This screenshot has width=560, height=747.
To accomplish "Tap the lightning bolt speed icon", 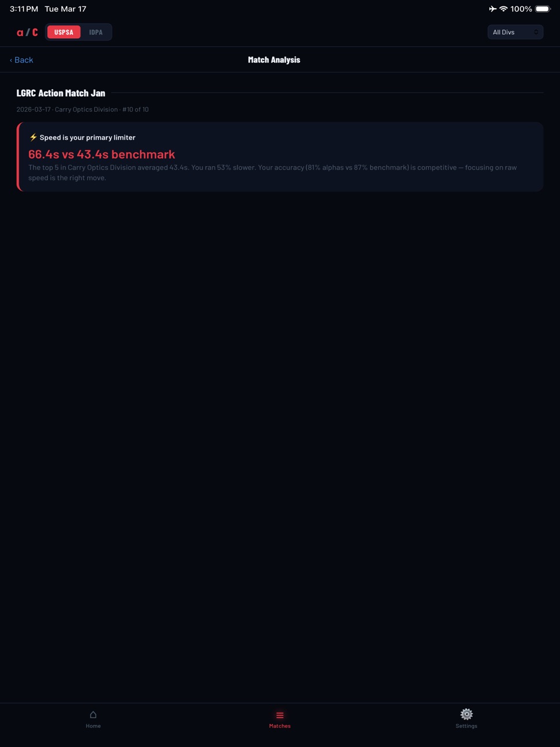I will [33, 137].
